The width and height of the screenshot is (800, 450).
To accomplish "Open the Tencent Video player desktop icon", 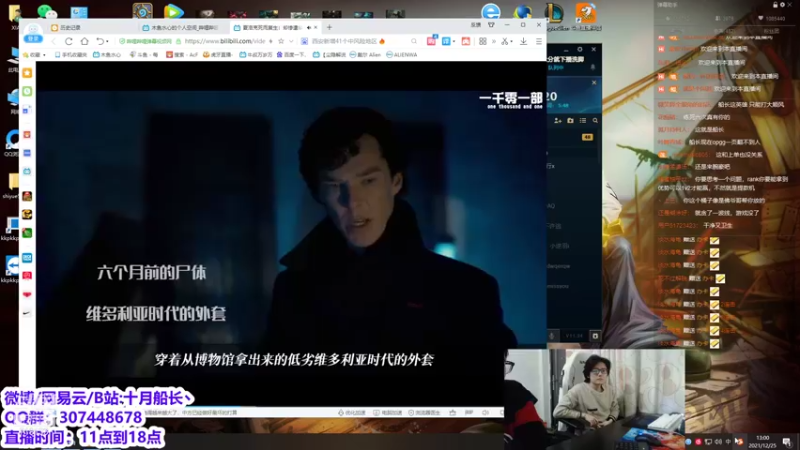I will 173,11.
